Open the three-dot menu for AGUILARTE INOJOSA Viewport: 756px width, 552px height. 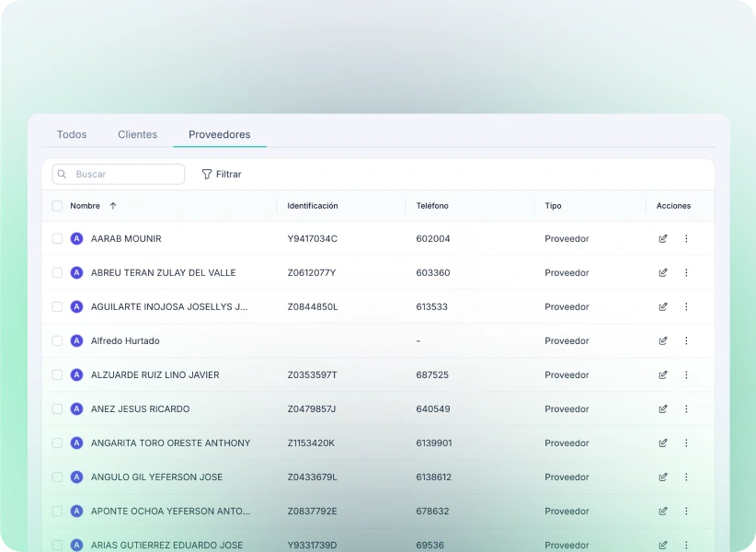point(686,307)
